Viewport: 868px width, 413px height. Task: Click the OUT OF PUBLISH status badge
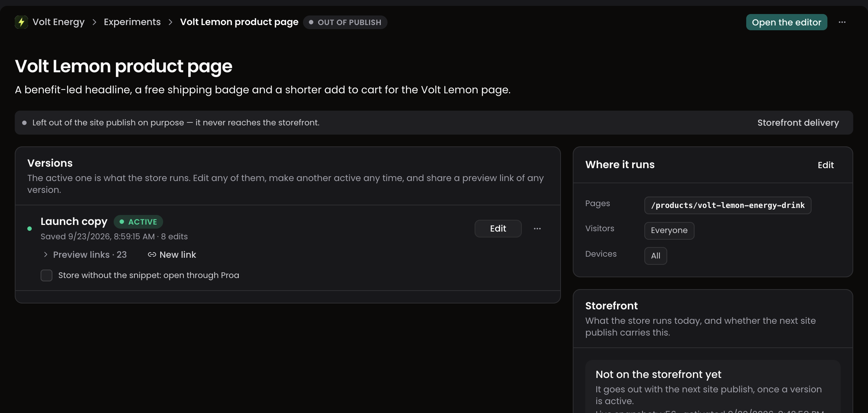click(x=345, y=22)
